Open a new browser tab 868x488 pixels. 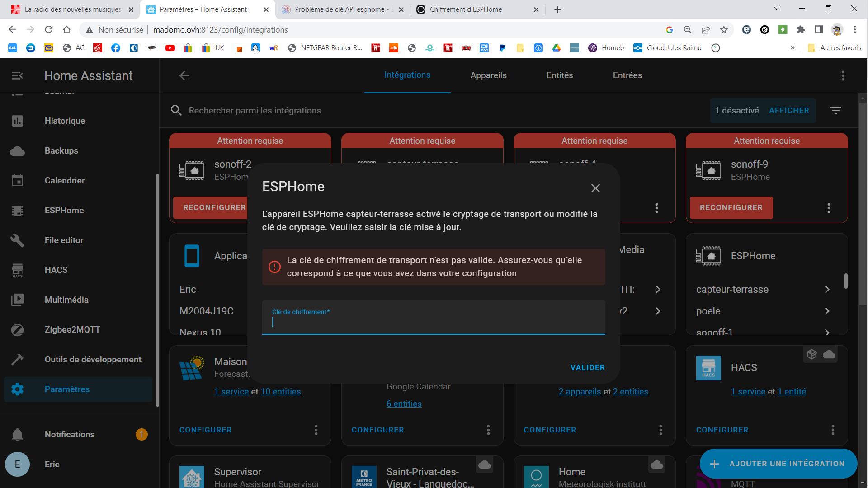[x=558, y=9]
